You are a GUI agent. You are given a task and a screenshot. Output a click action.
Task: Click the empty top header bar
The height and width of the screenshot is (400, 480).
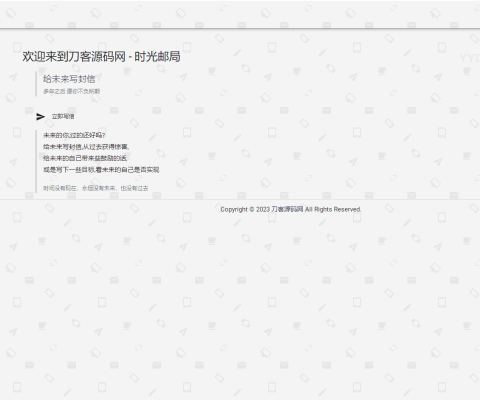point(240,14)
